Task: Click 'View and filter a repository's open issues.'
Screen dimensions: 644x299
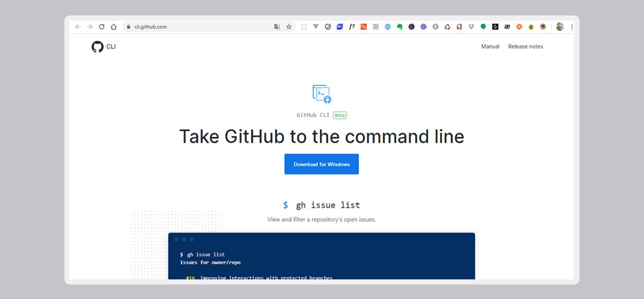Action: pos(321,220)
